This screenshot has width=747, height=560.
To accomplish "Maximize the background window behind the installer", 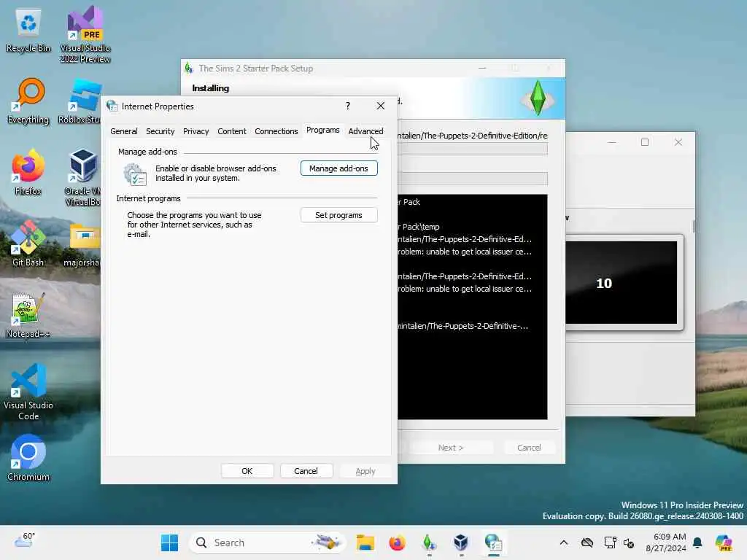I will click(x=645, y=142).
